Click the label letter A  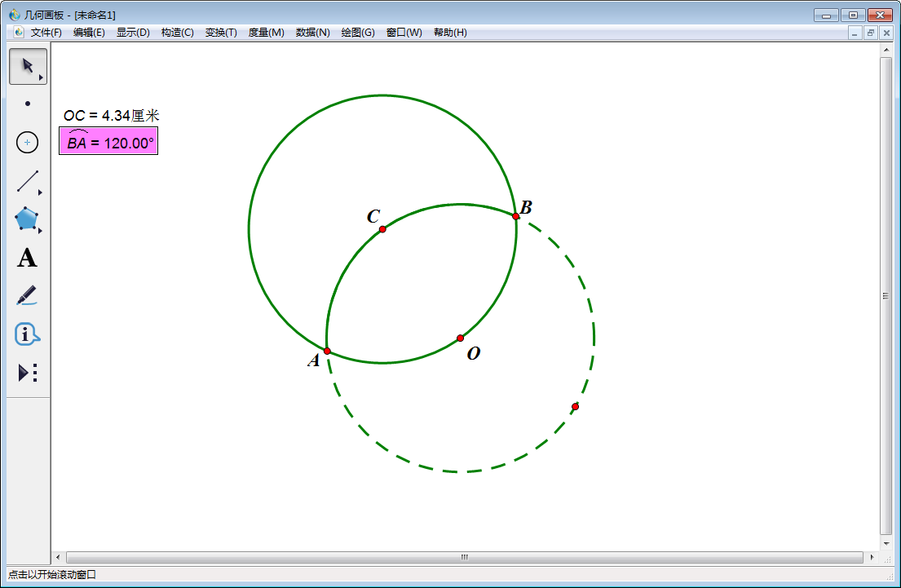(x=313, y=360)
